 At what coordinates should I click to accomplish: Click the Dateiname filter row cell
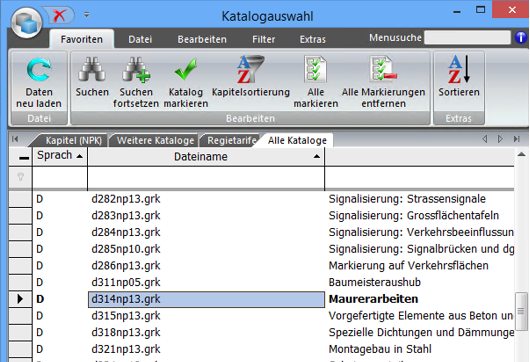(x=206, y=177)
